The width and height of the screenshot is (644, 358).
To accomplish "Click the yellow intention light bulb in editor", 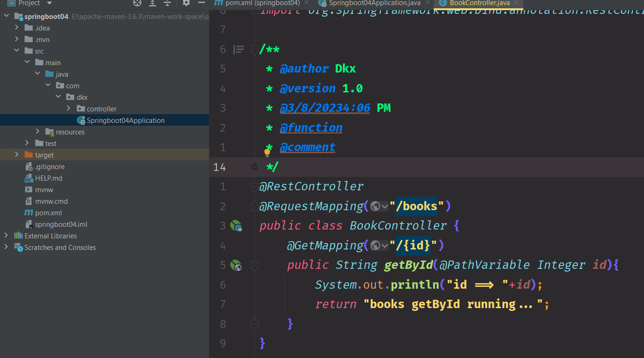I will (267, 152).
